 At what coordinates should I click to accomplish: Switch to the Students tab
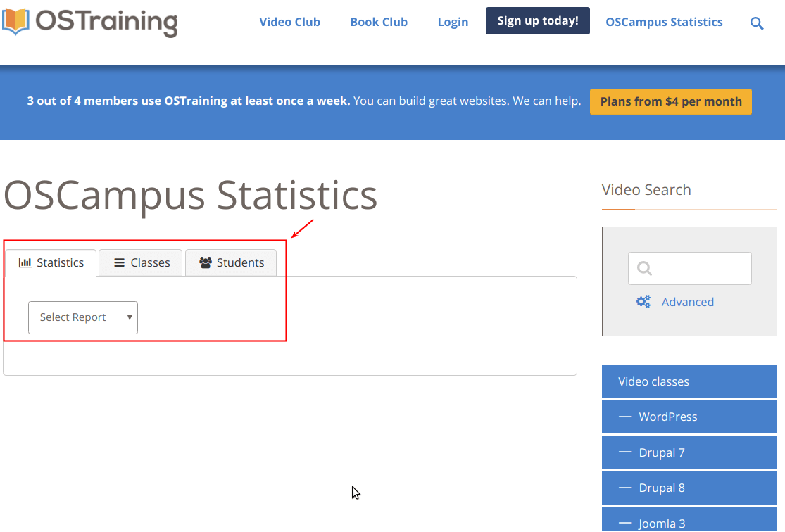(x=231, y=262)
